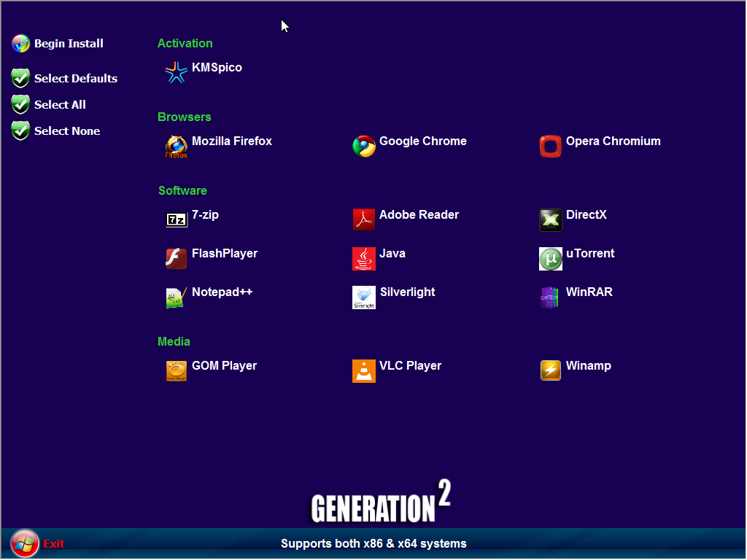Toggle the Google Chrome label
Viewport: 747px width, 560px height.
pyautogui.click(x=423, y=141)
